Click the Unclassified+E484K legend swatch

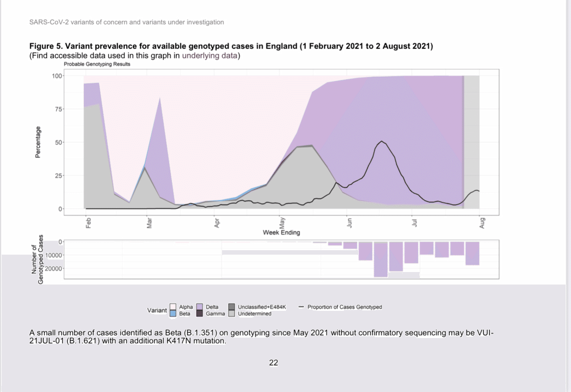232,307
